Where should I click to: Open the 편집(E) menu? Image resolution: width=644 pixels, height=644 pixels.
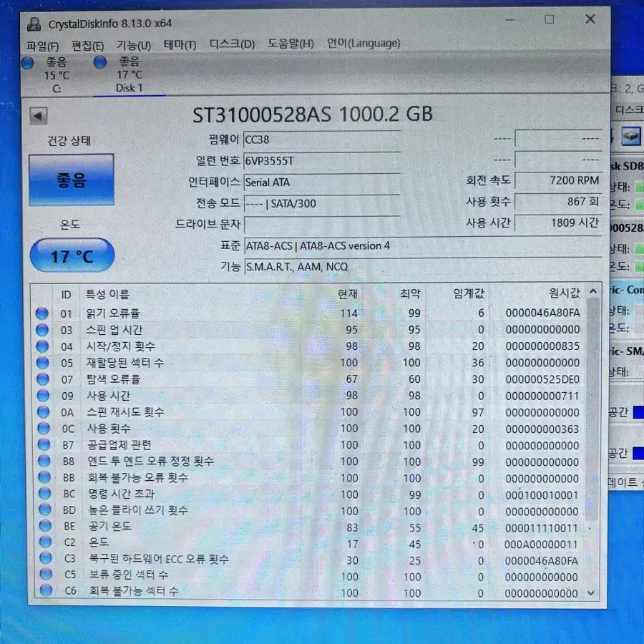(87, 46)
